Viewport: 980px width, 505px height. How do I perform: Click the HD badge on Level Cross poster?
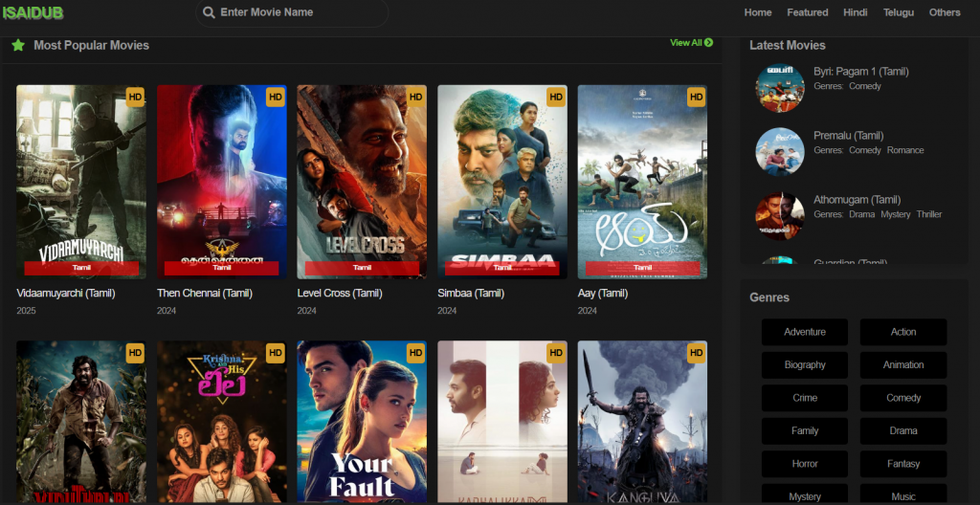415,97
